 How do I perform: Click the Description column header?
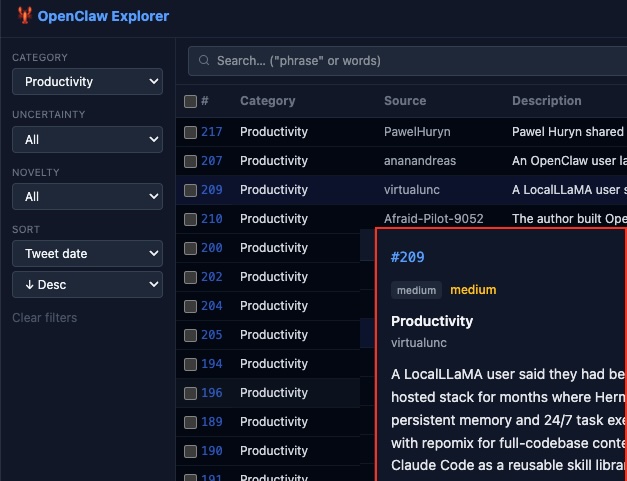(x=546, y=101)
